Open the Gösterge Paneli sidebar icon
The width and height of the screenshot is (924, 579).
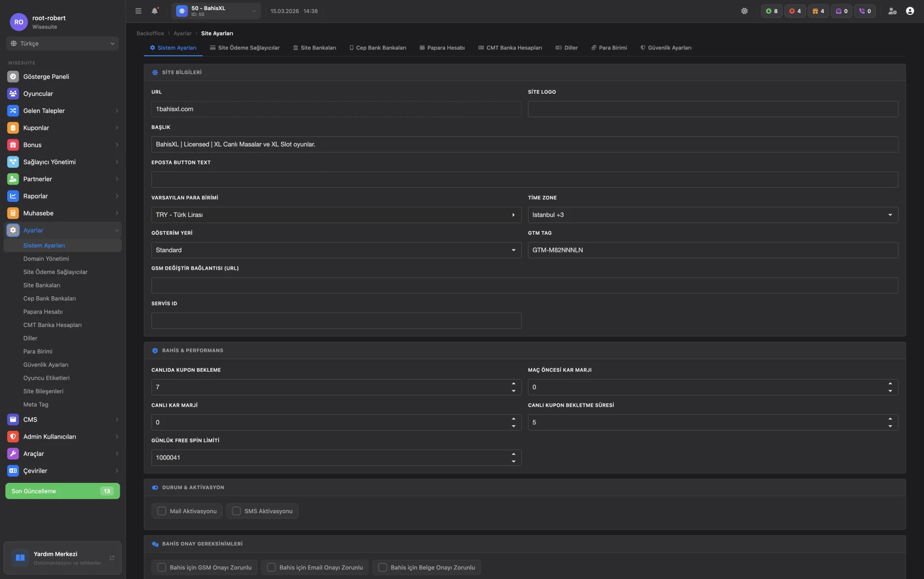point(13,76)
